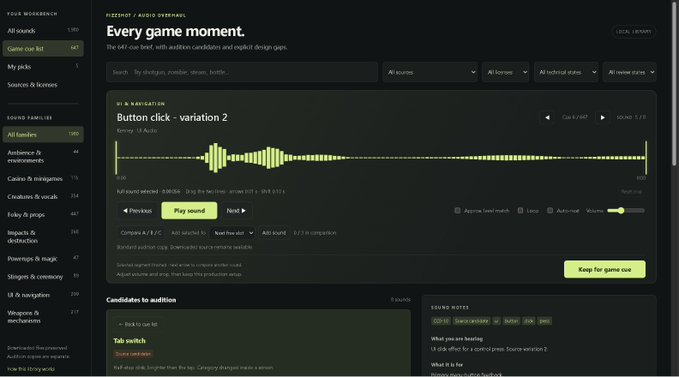Viewport: 679px width, 377px height.
Task: Click the loud peak in the waveform
Action: pos(215,158)
